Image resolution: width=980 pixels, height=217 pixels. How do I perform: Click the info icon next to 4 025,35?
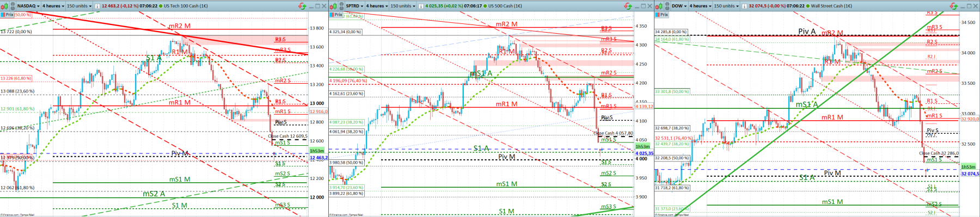click(x=420, y=6)
